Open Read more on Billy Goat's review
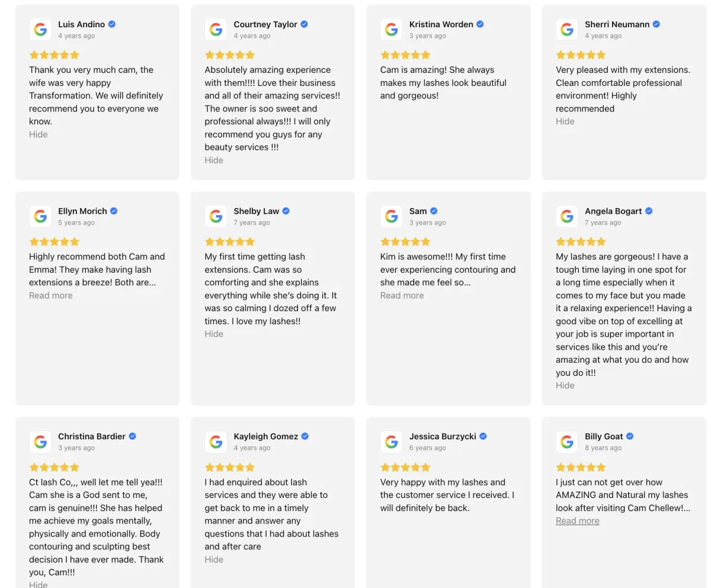Image resolution: width=711 pixels, height=588 pixels. tap(577, 520)
